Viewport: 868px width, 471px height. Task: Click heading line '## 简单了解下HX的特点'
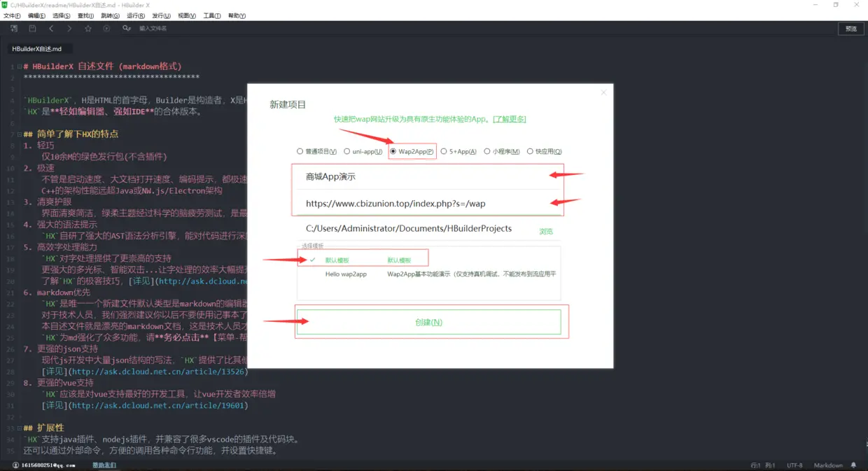point(71,134)
